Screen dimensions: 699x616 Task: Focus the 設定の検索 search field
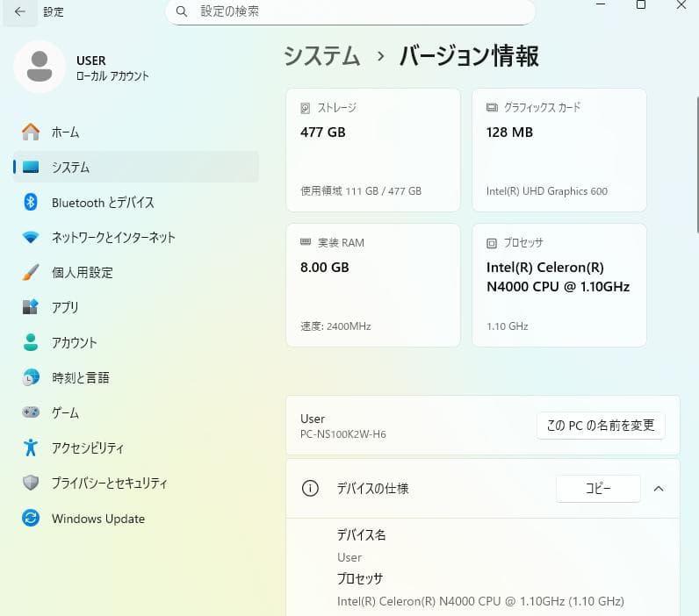click(x=350, y=11)
